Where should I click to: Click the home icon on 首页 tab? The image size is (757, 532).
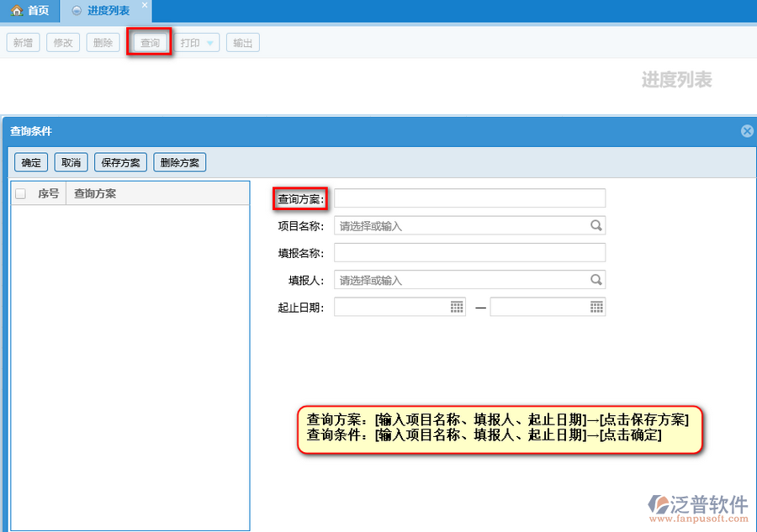coord(16,11)
